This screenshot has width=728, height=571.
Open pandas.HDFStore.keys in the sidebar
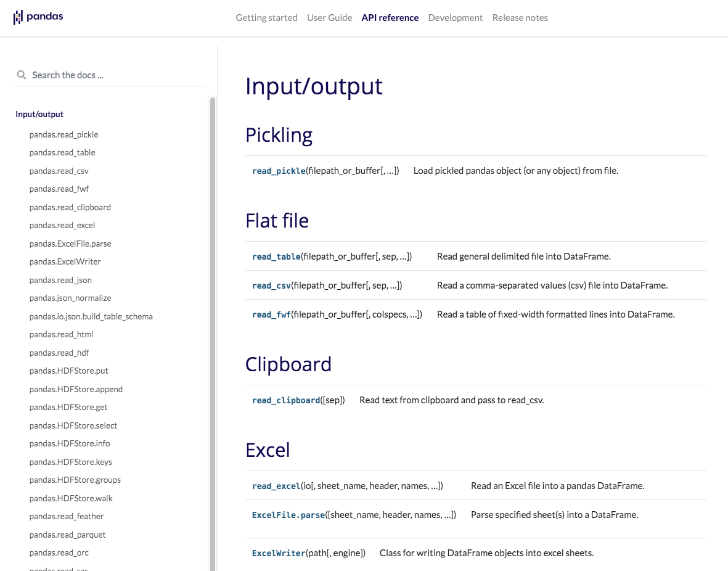click(x=70, y=462)
